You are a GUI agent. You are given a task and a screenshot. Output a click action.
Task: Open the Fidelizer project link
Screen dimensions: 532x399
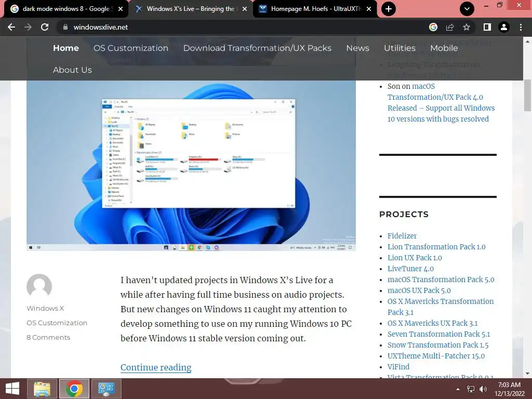[x=402, y=236]
